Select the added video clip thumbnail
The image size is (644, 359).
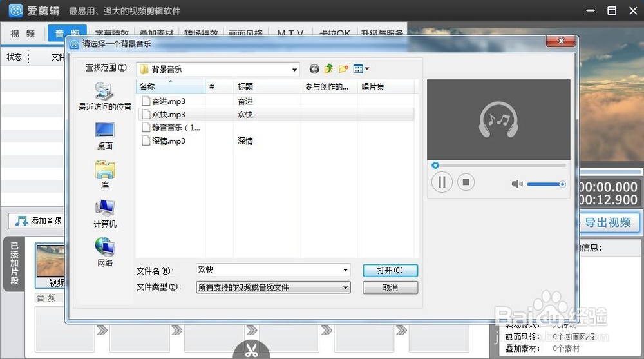[x=50, y=266]
